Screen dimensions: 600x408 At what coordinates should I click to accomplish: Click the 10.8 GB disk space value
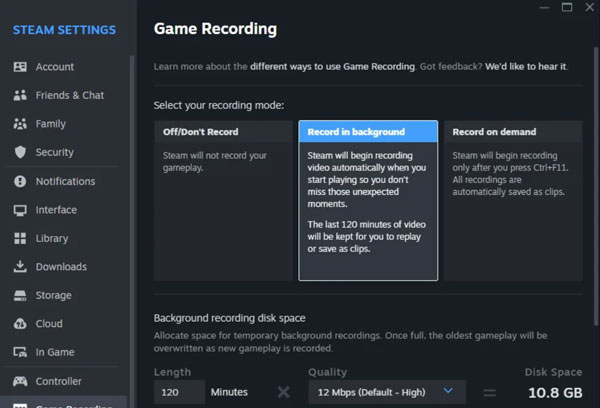[x=555, y=393]
